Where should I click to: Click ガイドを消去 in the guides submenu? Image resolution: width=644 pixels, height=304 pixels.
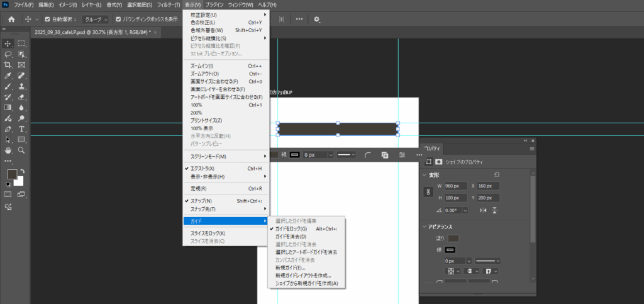point(291,237)
